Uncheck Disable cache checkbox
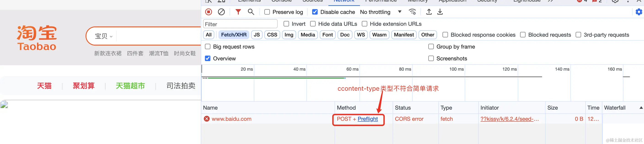644x144 pixels. 315,12
